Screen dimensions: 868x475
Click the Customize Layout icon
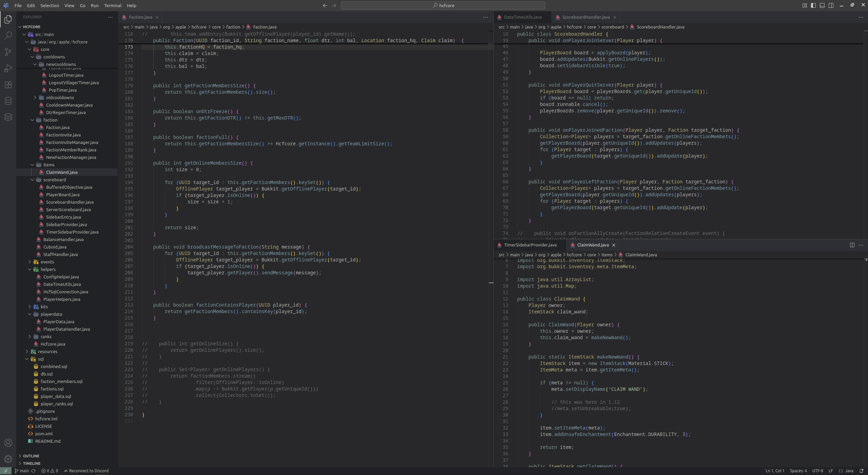tap(805, 5)
